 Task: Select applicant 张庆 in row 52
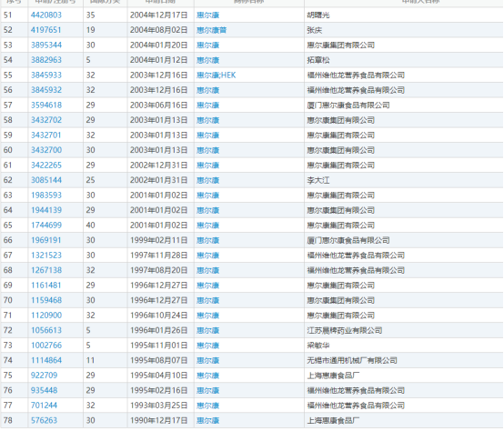(x=315, y=30)
